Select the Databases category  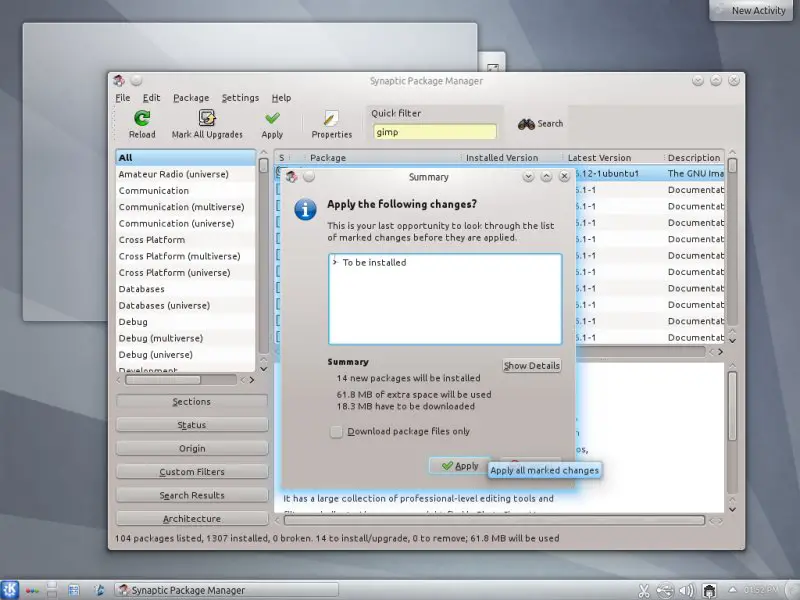[x=186, y=289]
